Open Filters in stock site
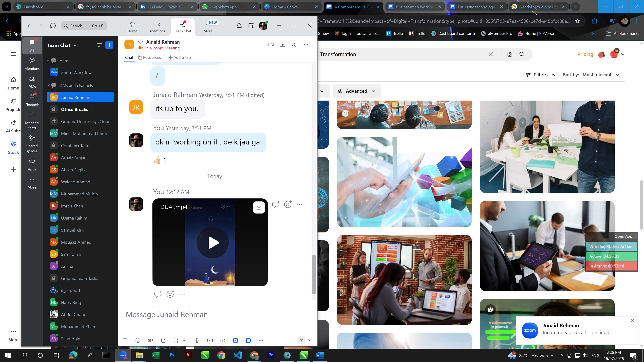Screen dimensions: 644x362 [x=540, y=75]
